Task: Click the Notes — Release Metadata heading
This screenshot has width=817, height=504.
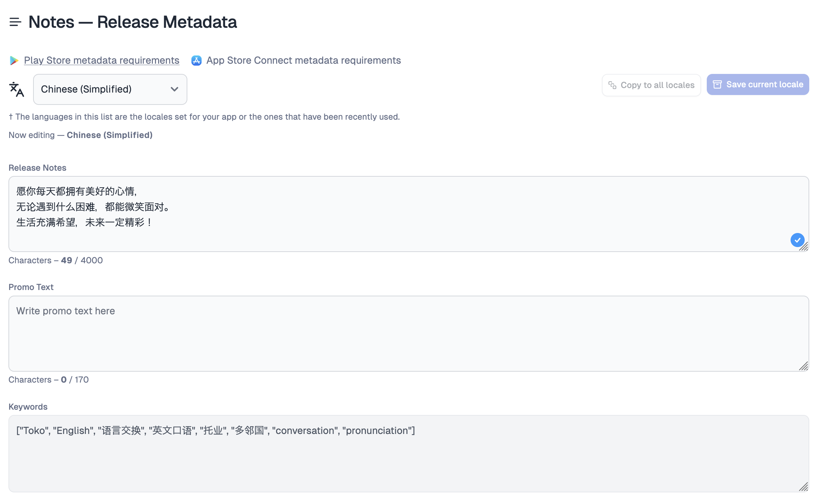Action: tap(132, 22)
